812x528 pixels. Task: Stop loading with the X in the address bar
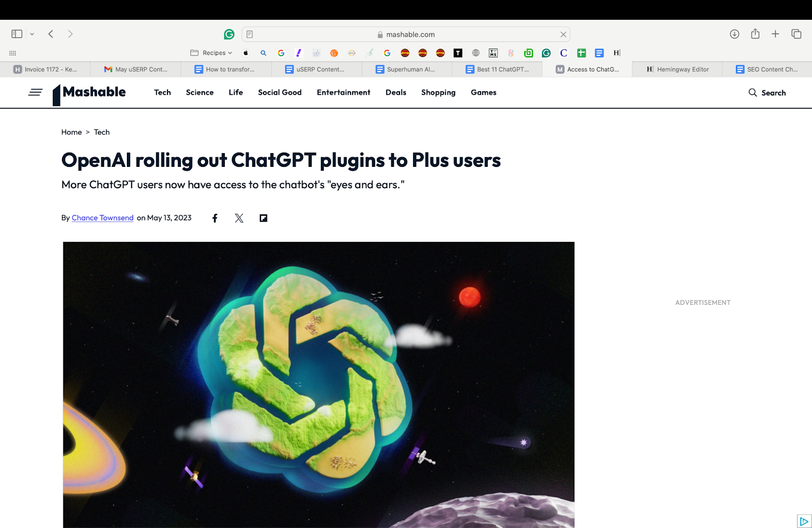click(x=563, y=34)
